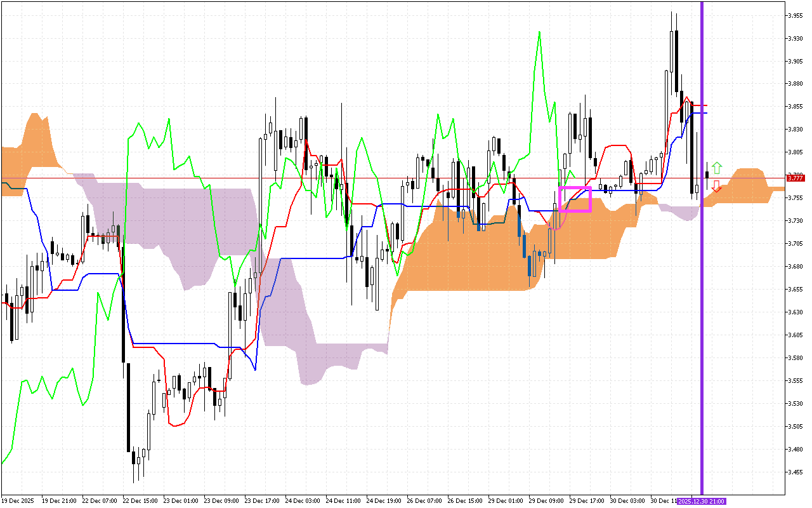
Task: Click the red 3.777 current price label
Action: point(795,178)
